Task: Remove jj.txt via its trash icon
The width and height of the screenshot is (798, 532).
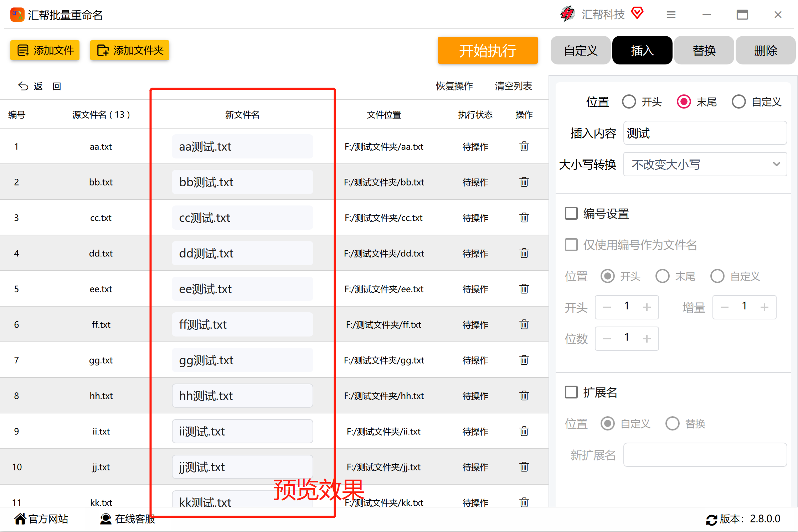Action: pyautogui.click(x=524, y=467)
